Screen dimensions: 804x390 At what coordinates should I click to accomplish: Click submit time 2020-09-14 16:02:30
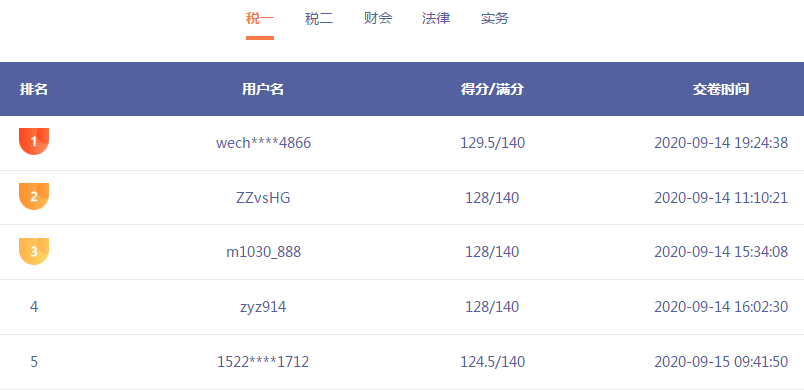coord(721,307)
